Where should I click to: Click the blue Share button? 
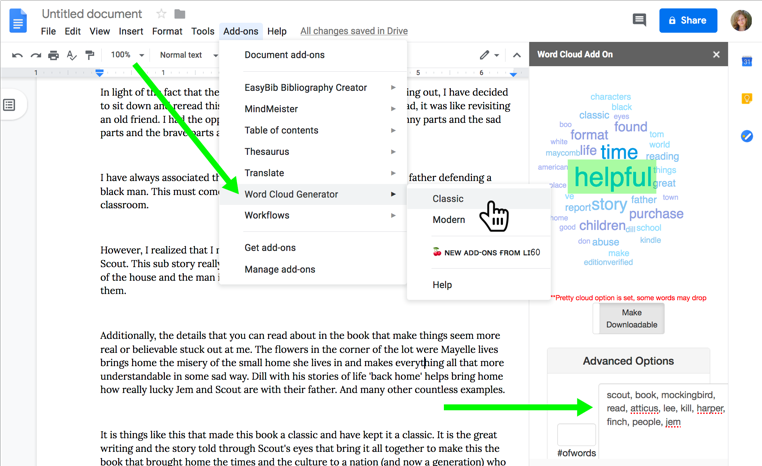tap(688, 20)
